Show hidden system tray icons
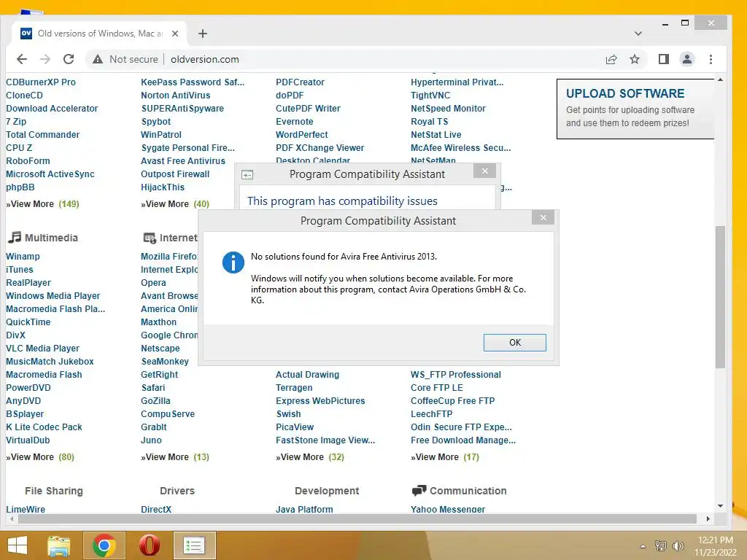The height and width of the screenshot is (560, 747). point(643,546)
